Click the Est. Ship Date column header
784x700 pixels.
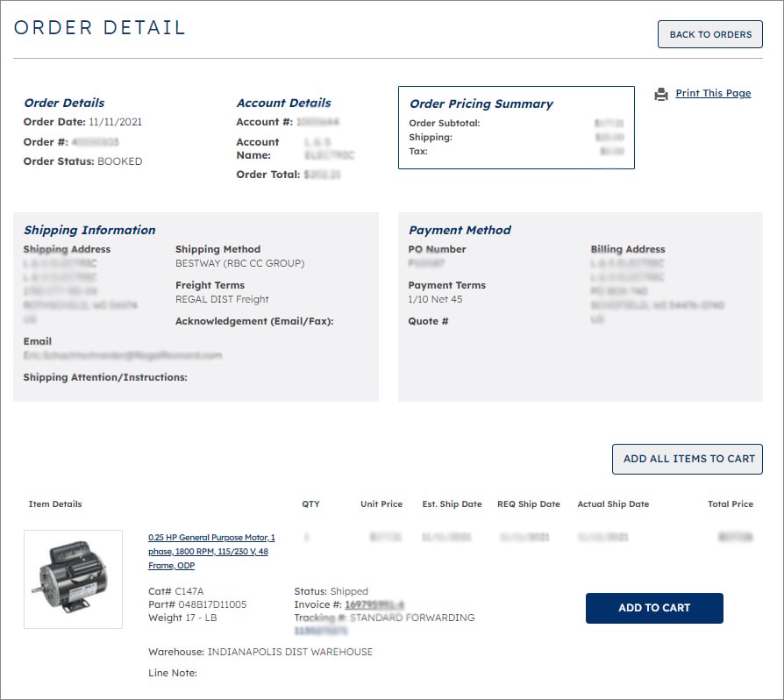[x=452, y=504]
